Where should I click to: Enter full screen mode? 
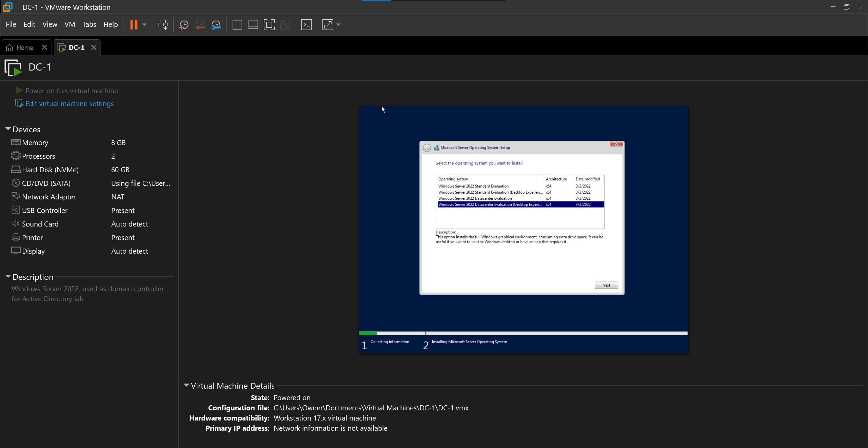[x=269, y=24]
